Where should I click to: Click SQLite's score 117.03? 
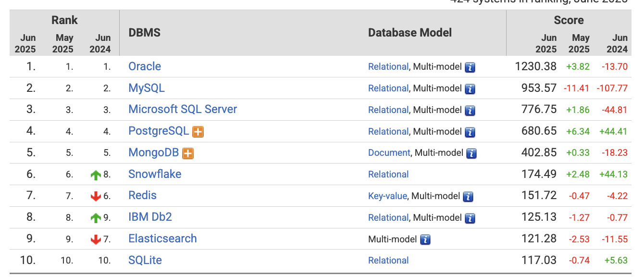pyautogui.click(x=539, y=260)
